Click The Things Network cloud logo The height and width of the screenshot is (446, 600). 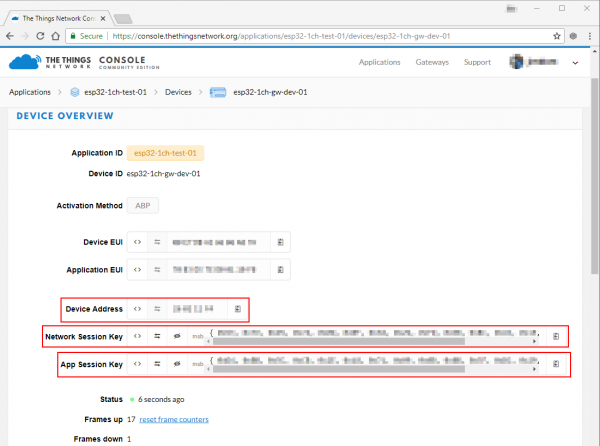tap(25, 62)
